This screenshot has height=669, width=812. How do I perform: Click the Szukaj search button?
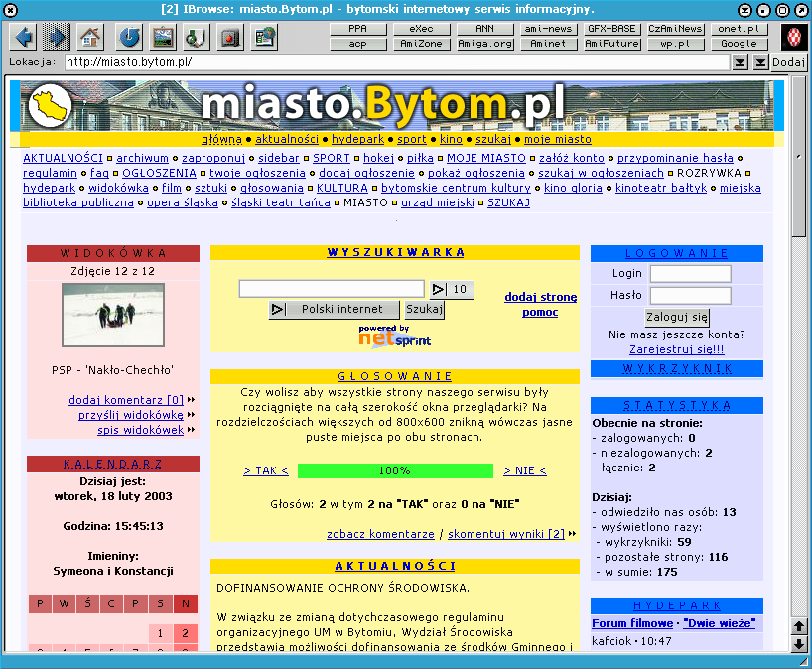pyautogui.click(x=424, y=309)
